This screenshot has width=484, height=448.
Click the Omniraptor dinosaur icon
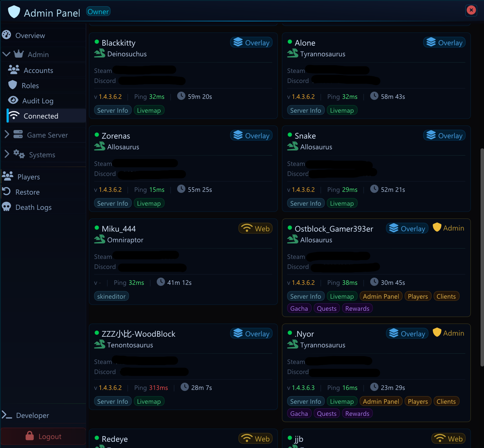point(100,239)
